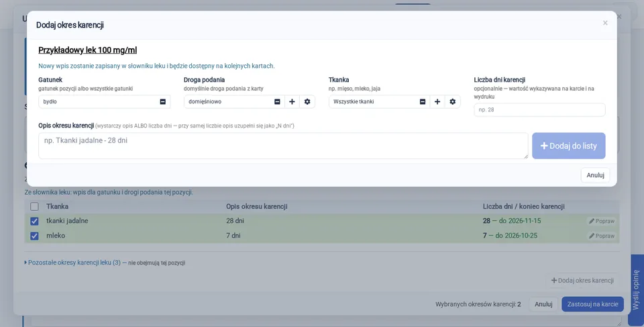Click the Opis okresu karencji column header
644x327 pixels.
coord(257,207)
